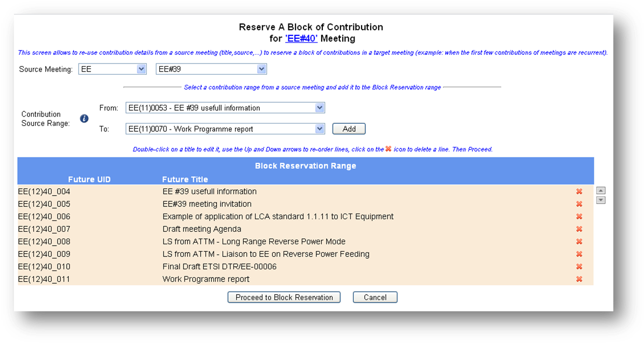Click the Add button
The width and height of the screenshot is (644, 343).
click(x=349, y=129)
